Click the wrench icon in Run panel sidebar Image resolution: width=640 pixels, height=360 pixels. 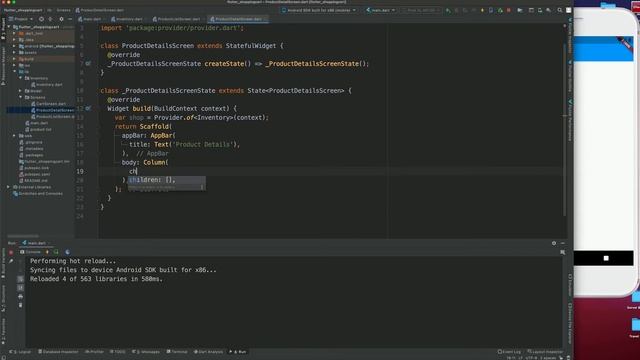(11, 261)
